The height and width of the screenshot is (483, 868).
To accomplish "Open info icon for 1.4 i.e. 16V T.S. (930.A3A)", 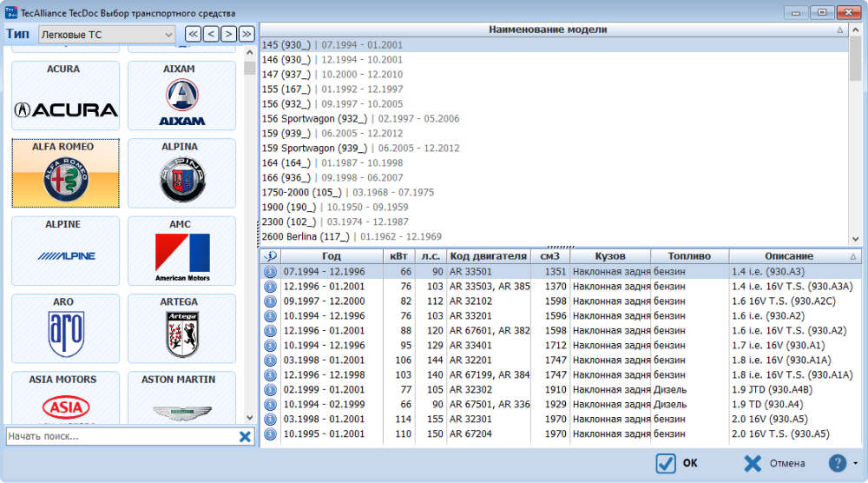I will tap(270, 287).
